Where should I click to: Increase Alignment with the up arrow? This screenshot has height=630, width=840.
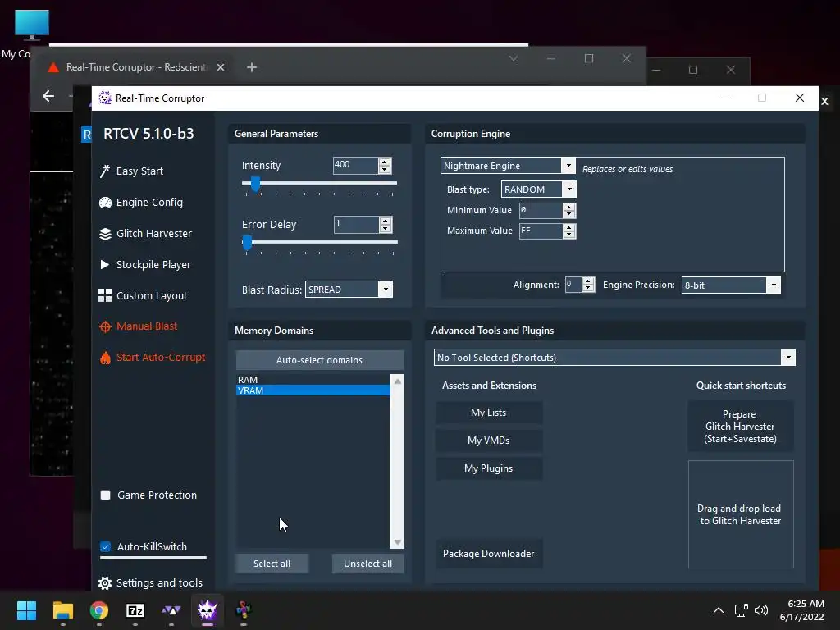(587, 281)
